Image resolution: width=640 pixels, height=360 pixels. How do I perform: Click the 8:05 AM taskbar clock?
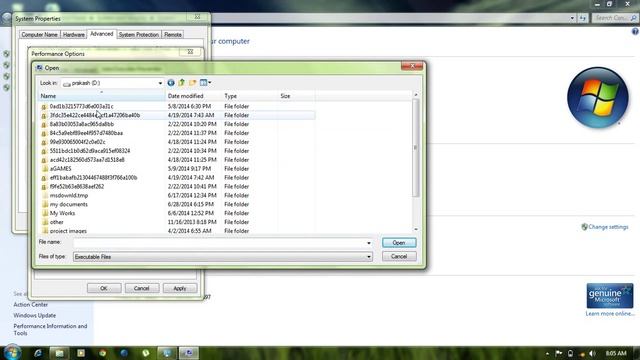pyautogui.click(x=616, y=353)
